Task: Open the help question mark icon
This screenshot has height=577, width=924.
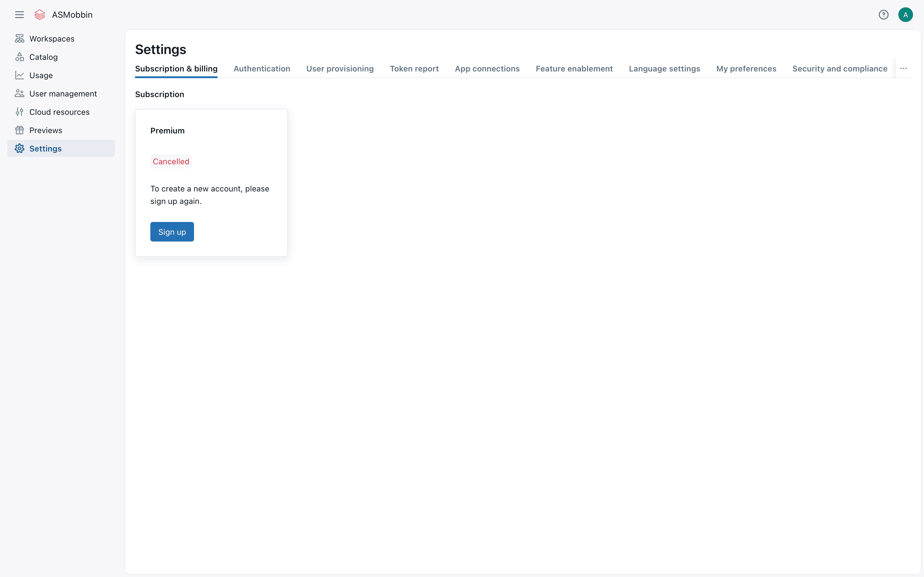Action: [x=883, y=15]
